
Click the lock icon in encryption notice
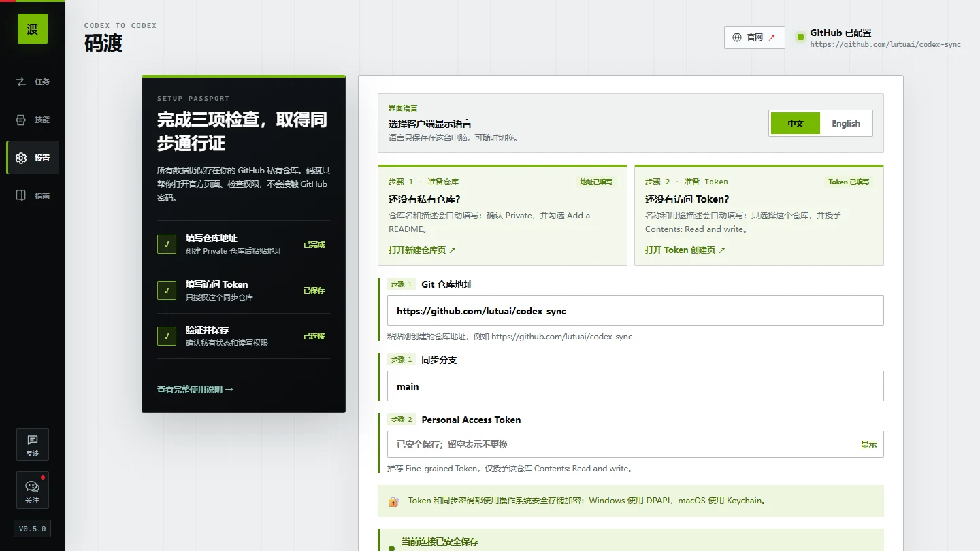click(x=393, y=501)
